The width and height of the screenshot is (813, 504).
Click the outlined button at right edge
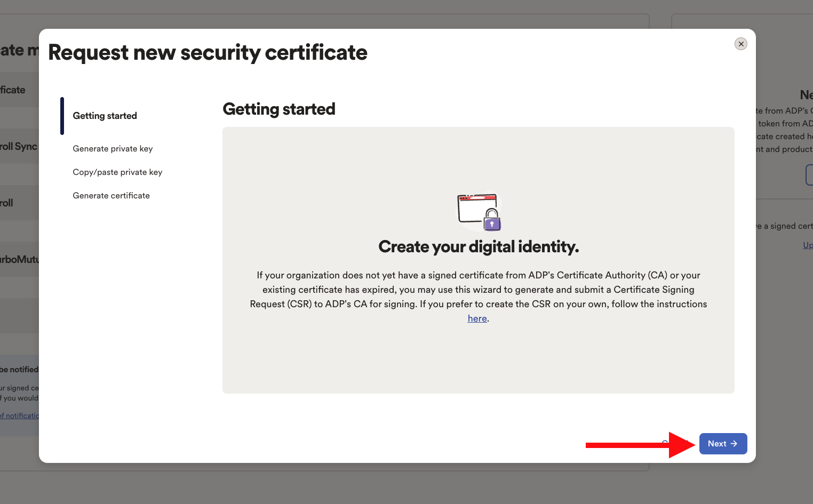tap(809, 175)
